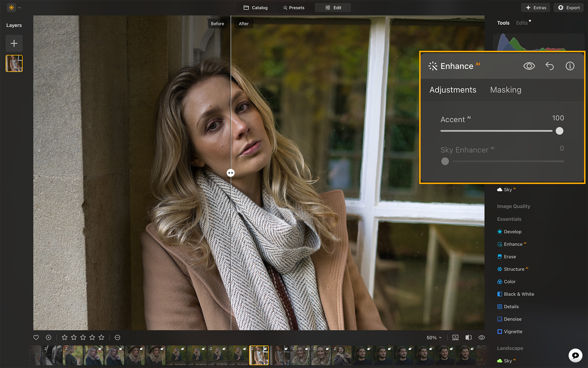The height and width of the screenshot is (368, 588).
Task: Open the Black & White tool
Action: pos(516,294)
